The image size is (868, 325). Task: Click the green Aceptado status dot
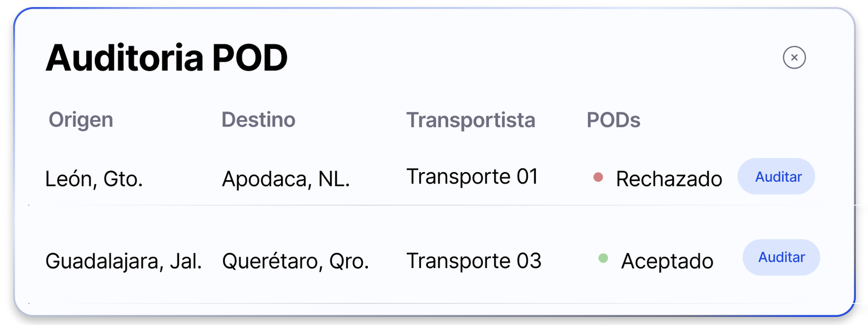[x=603, y=258]
